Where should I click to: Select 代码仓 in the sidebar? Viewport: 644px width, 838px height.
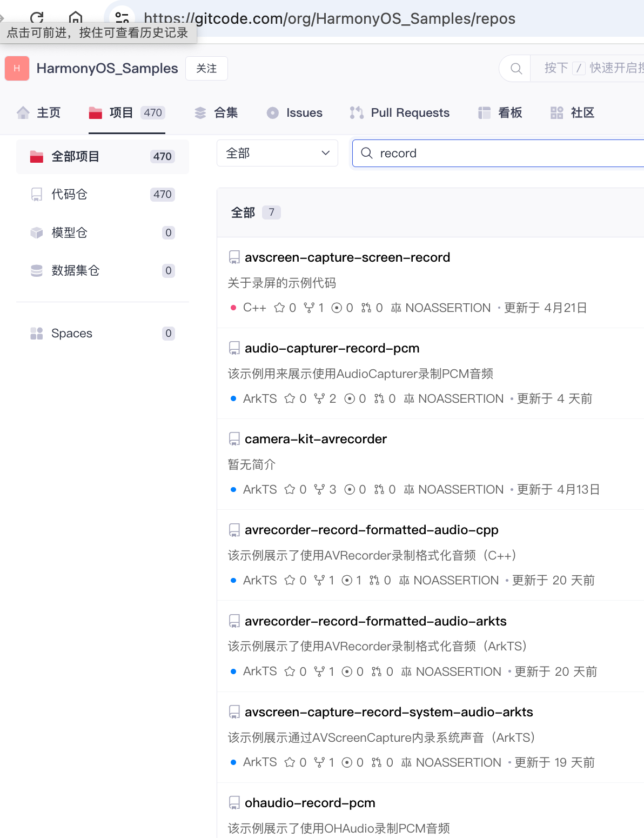pos(103,195)
